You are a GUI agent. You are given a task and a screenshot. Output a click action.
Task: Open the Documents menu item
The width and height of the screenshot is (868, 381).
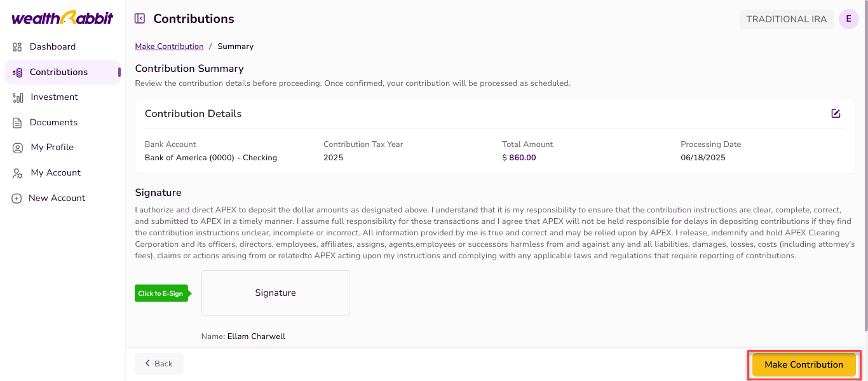pos(53,123)
